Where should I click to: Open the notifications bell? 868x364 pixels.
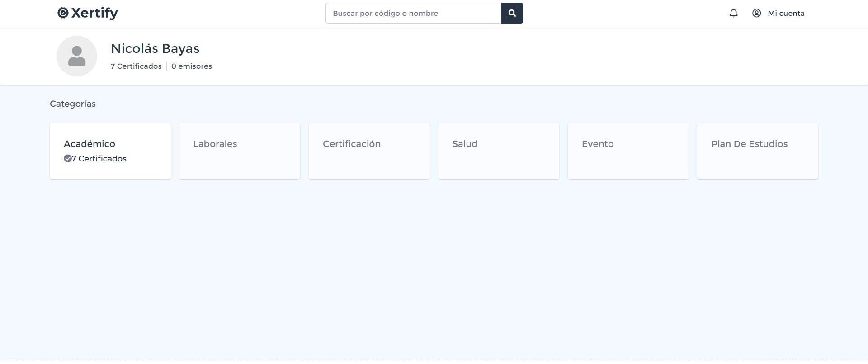click(x=733, y=13)
